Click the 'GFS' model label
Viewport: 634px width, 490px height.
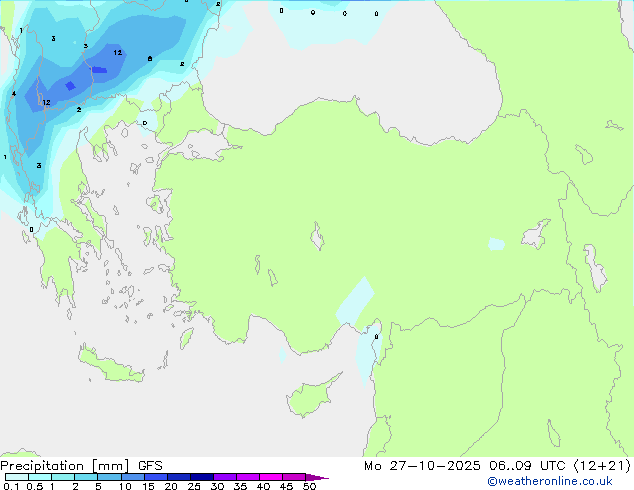(x=150, y=466)
